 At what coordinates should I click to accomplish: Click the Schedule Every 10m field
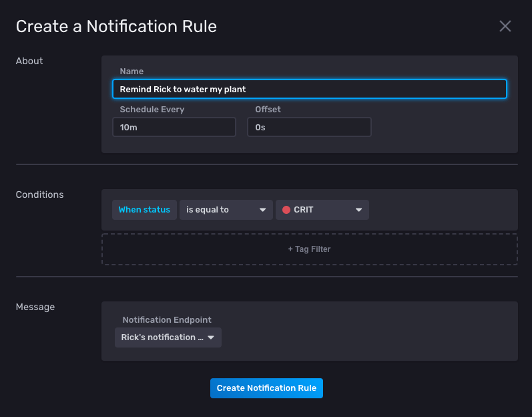tap(174, 127)
